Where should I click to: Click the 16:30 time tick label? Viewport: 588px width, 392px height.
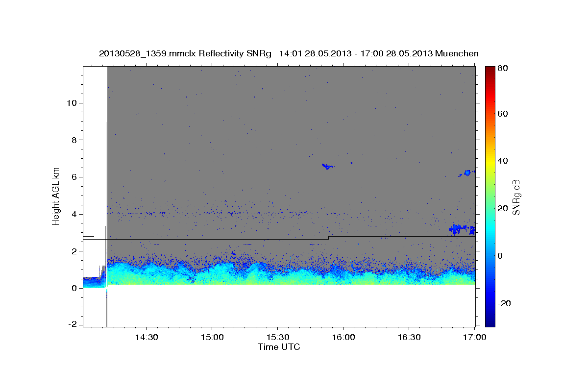(x=409, y=338)
